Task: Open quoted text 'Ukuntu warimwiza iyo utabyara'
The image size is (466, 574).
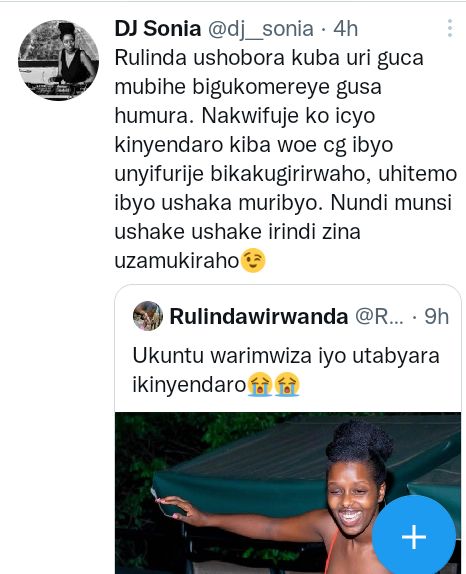Action: point(286,356)
